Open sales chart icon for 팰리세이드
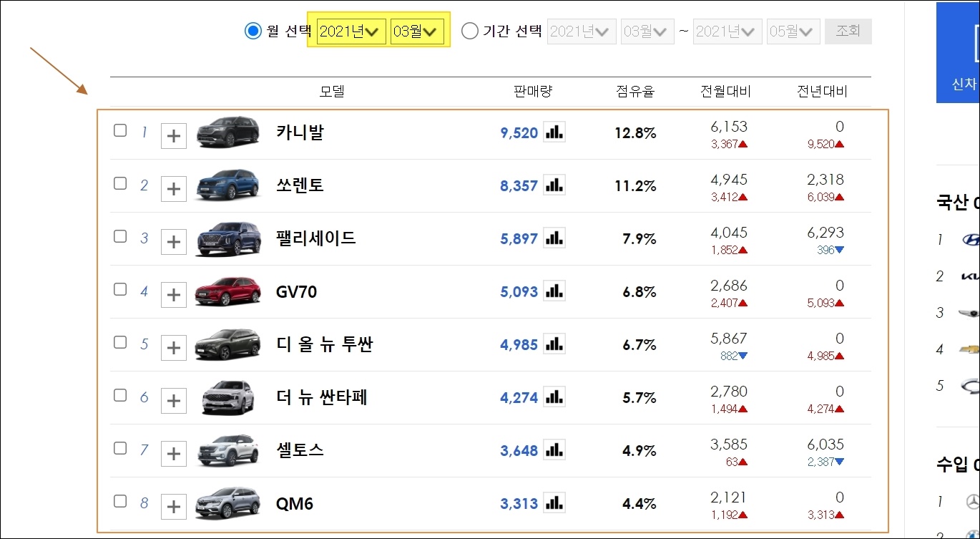The height and width of the screenshot is (539, 980). coord(554,238)
